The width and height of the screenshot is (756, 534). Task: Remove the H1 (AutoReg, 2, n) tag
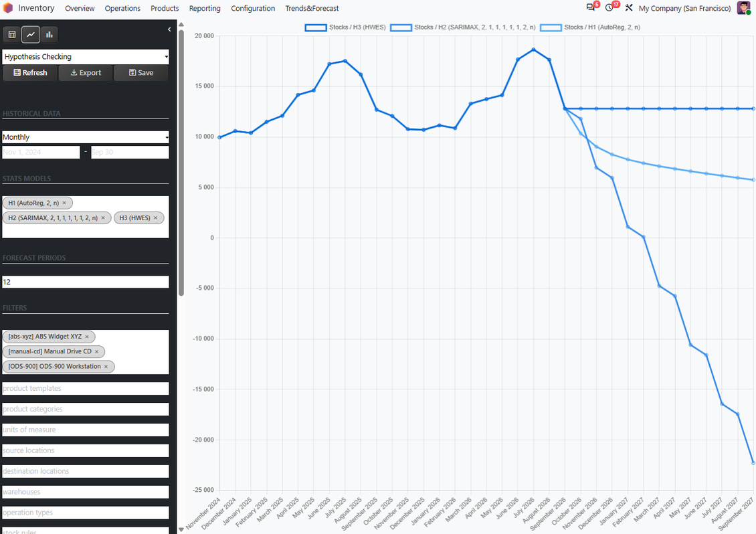[64, 203]
